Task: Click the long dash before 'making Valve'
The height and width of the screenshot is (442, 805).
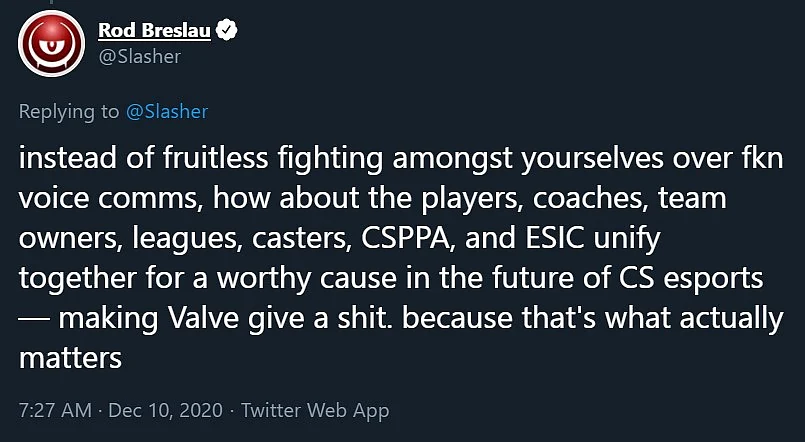Action: tap(34, 319)
